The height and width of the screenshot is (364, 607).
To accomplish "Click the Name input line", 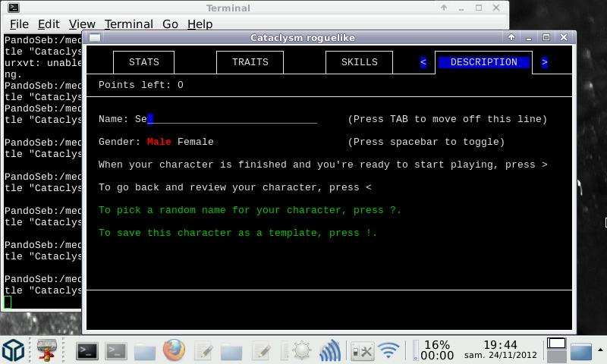I will click(225, 119).
